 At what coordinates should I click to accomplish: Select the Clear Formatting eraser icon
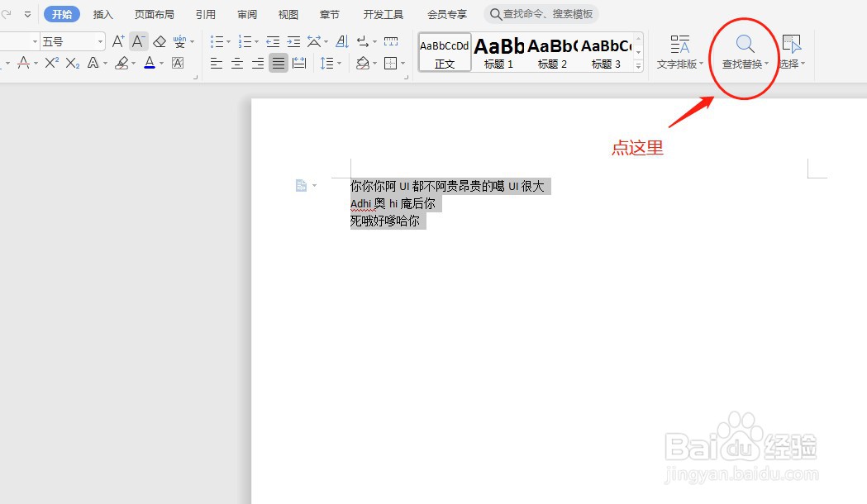pos(160,41)
